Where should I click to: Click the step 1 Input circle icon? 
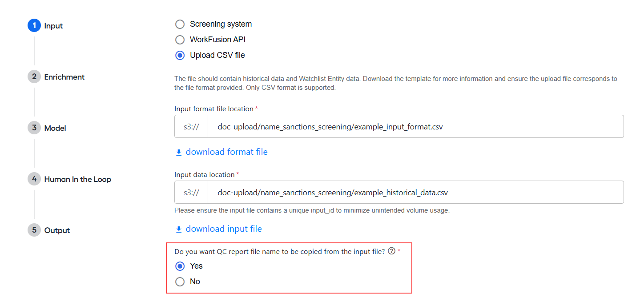(34, 26)
